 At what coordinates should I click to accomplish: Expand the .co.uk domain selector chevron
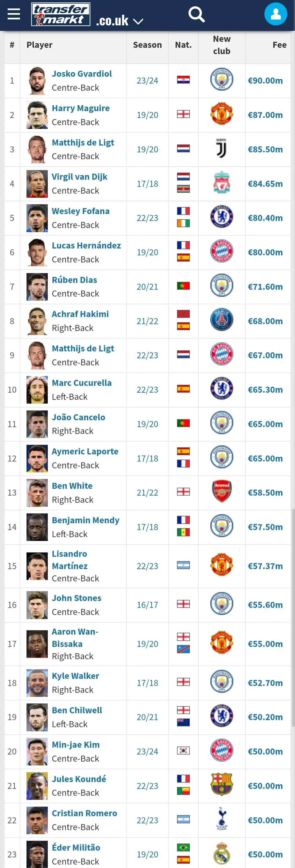pos(138,22)
